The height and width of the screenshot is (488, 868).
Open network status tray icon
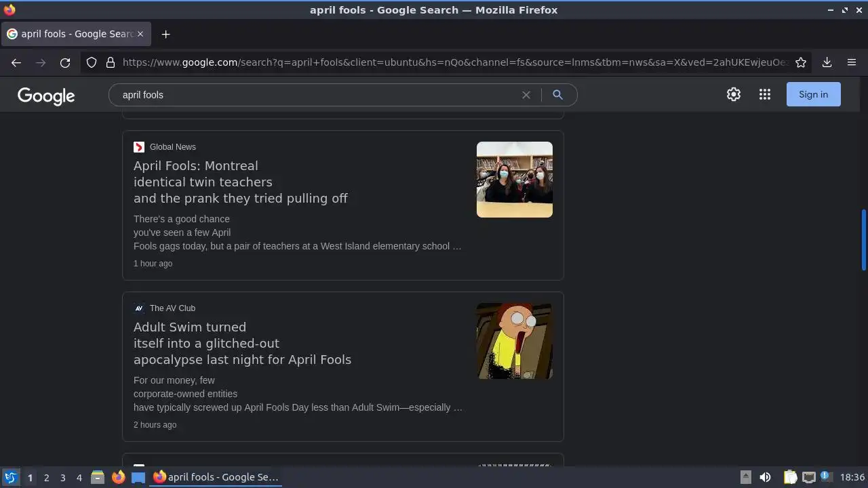pos(808,477)
